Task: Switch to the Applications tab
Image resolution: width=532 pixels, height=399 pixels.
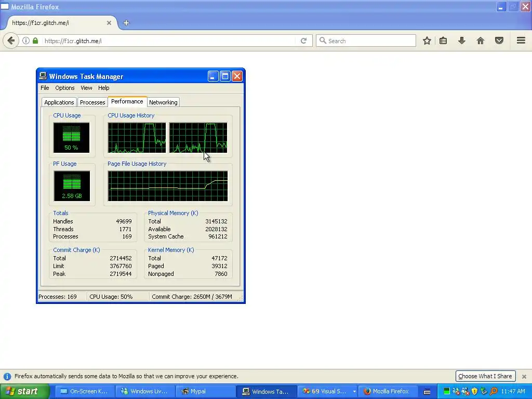Action: 59,102
